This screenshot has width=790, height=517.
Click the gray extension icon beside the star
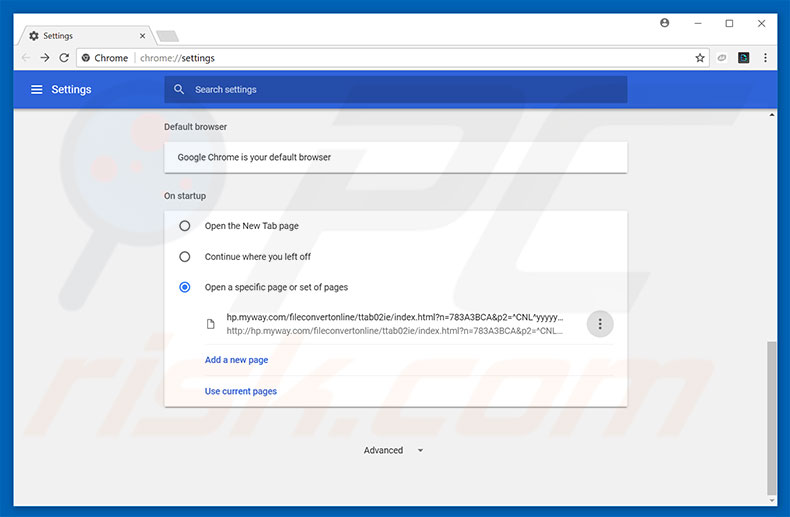coord(722,58)
